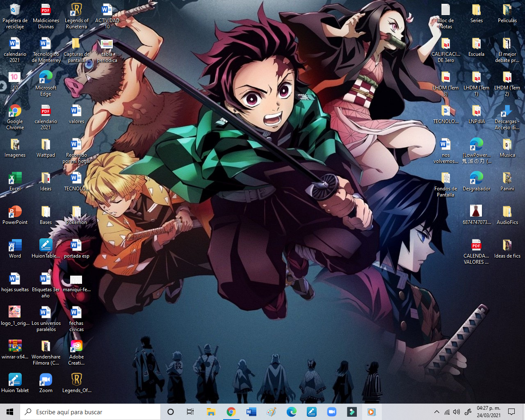
Task: Open Peliculas folder
Action: (x=507, y=13)
